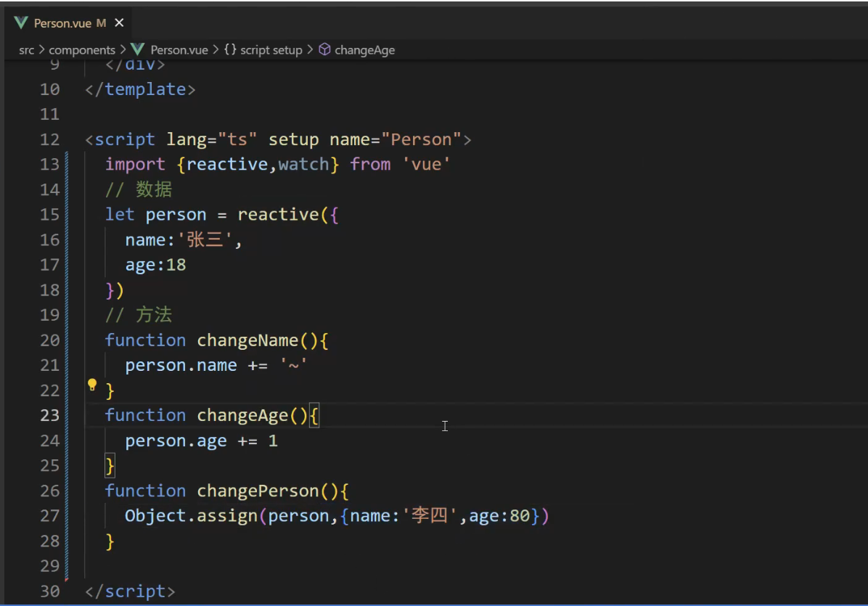Screen dimensions: 868x606
Task: Click 'watch' in the import statement
Action: tap(304, 164)
